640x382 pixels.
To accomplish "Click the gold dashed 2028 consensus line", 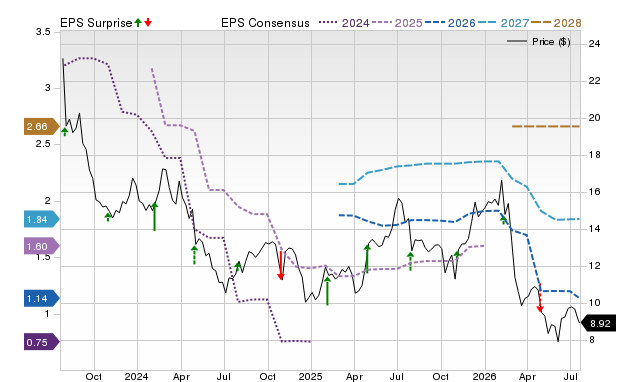I will (546, 126).
